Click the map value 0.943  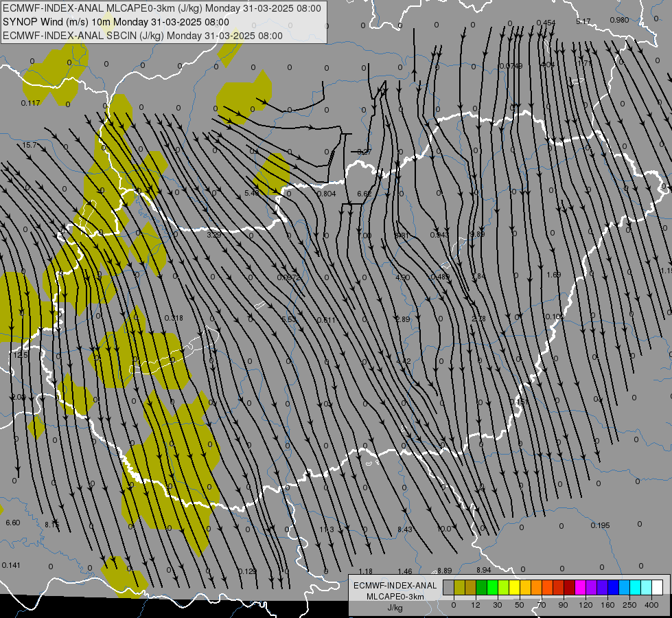[439, 235]
